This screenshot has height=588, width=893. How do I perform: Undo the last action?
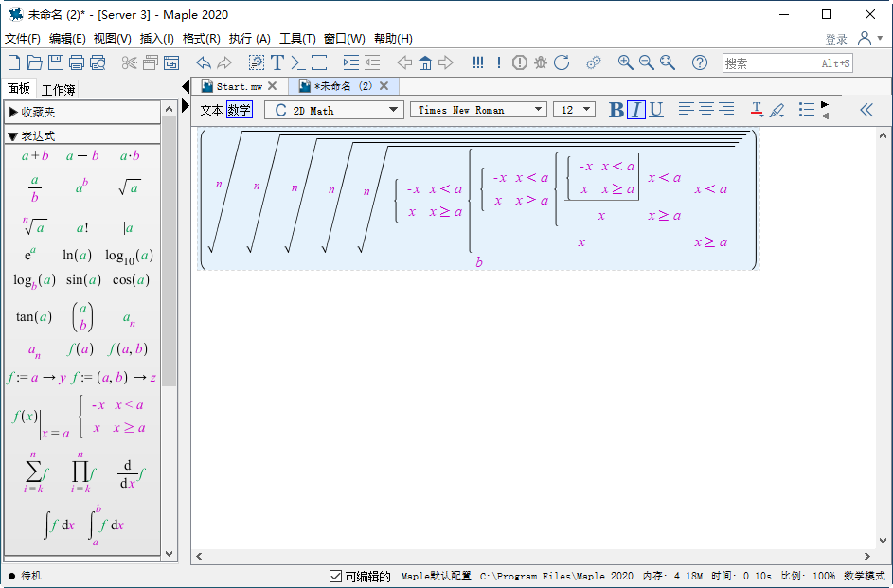204,62
